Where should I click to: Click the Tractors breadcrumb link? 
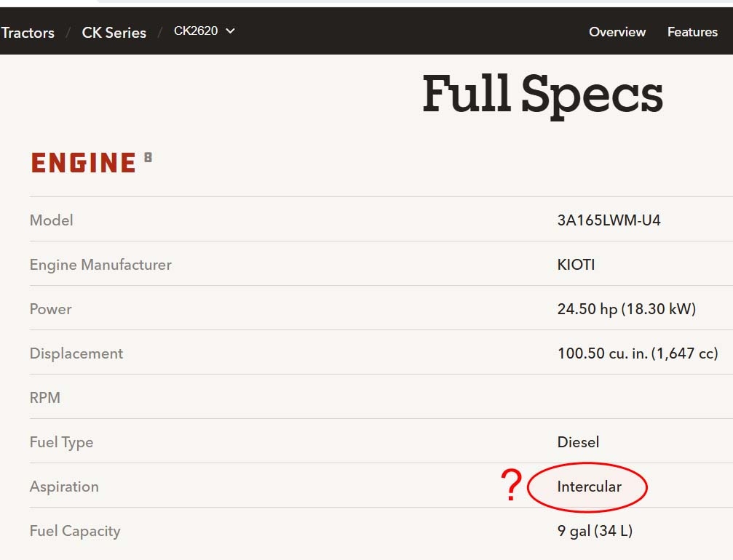(28, 33)
